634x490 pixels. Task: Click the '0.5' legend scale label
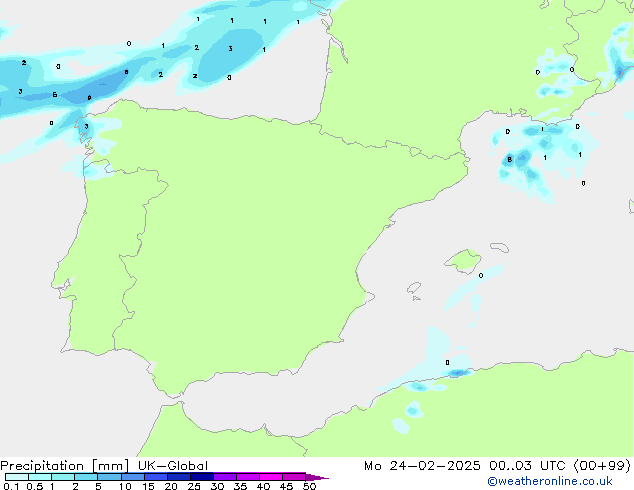click(35, 486)
